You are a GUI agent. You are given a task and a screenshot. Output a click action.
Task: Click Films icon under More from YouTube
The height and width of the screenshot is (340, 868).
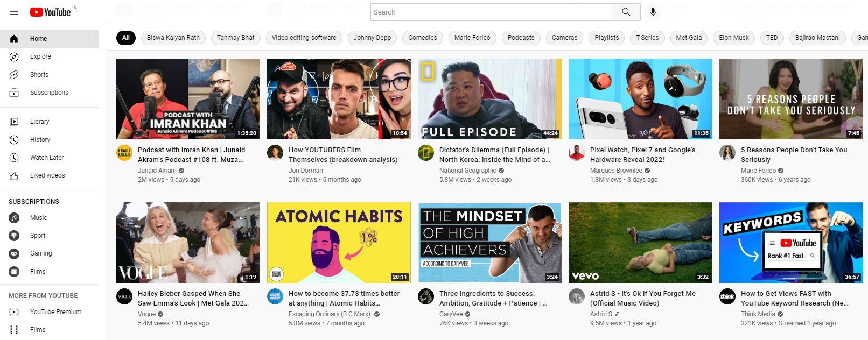[x=14, y=330]
